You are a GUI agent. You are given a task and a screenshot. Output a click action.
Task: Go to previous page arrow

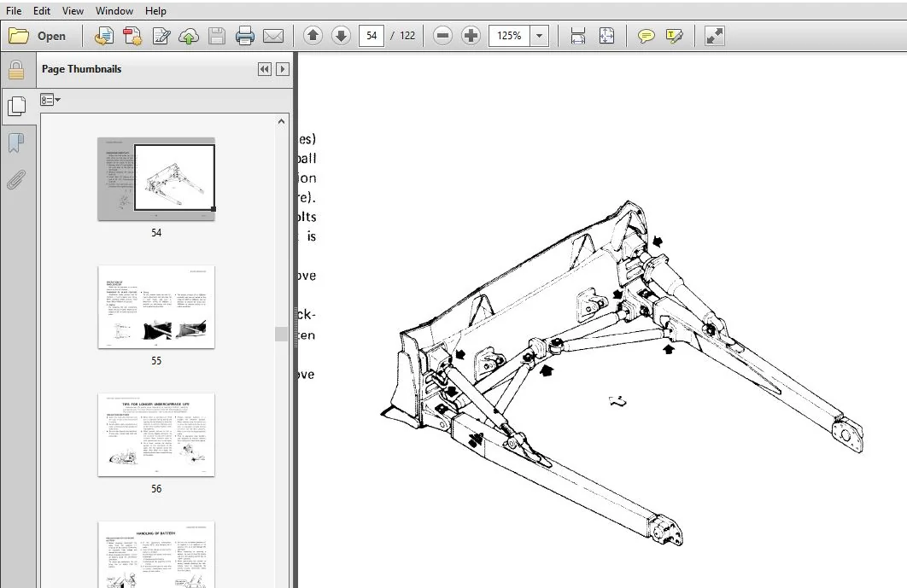point(313,36)
